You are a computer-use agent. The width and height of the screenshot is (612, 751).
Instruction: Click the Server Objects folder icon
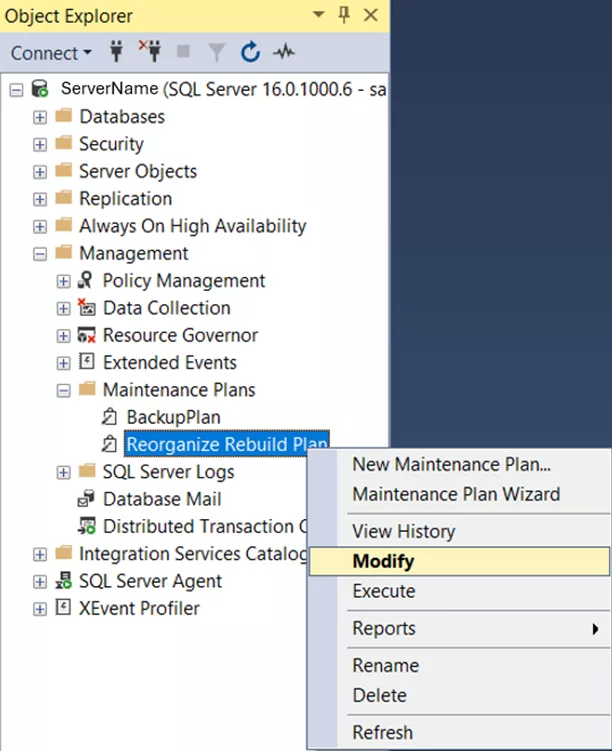coord(64,170)
